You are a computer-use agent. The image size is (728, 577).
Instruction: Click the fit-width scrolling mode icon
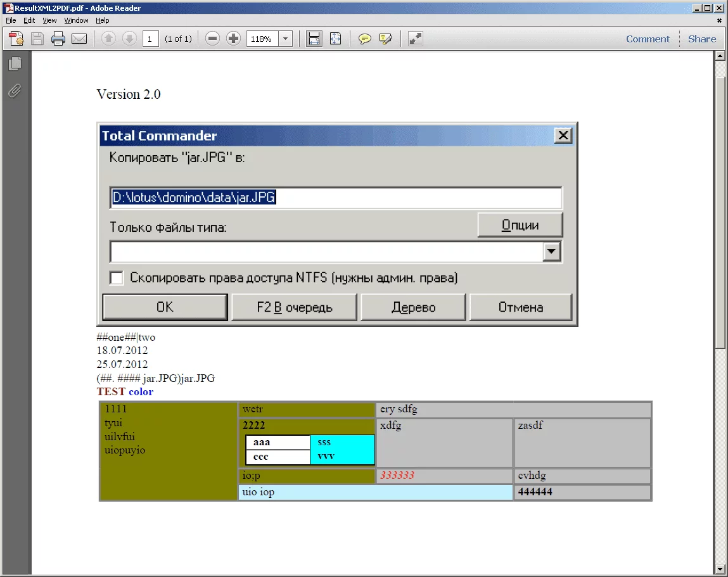(x=313, y=39)
